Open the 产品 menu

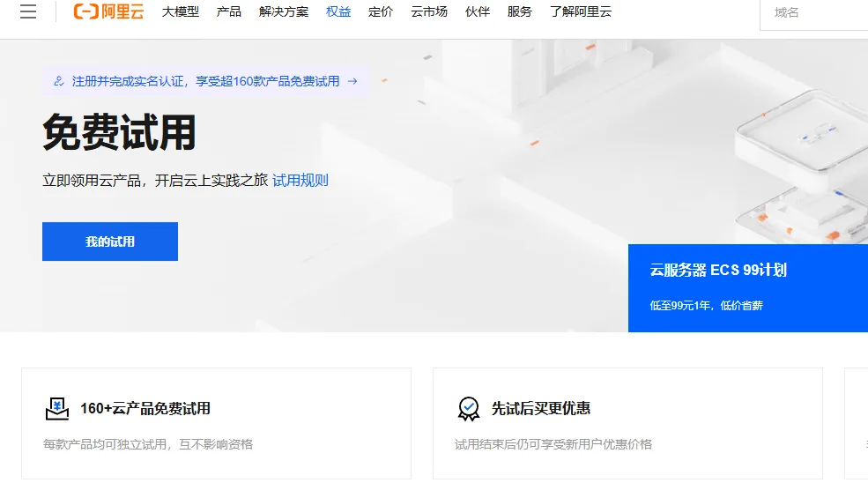[228, 11]
